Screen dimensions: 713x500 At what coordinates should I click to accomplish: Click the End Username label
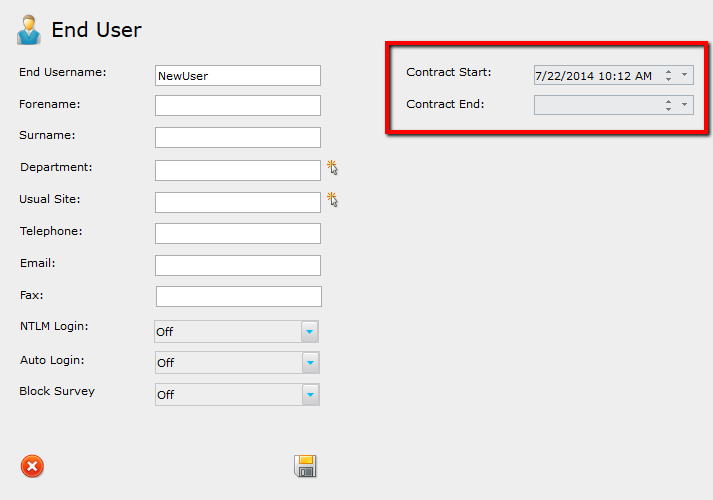(63, 72)
